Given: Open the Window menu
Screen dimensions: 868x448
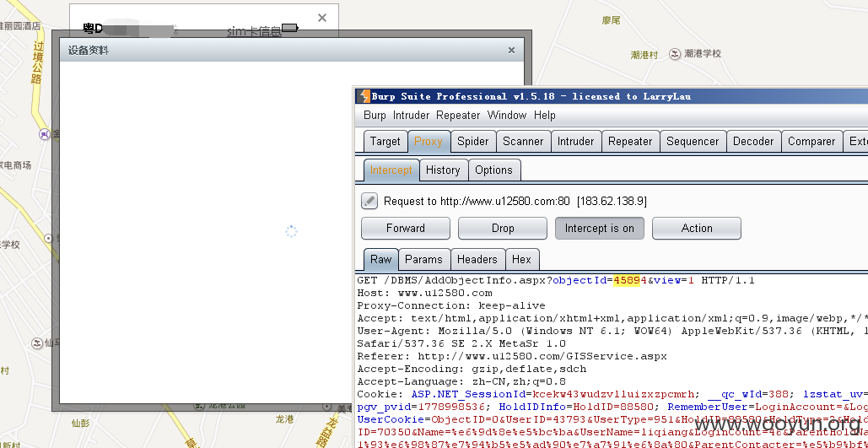Looking at the screenshot, I should coord(507,116).
